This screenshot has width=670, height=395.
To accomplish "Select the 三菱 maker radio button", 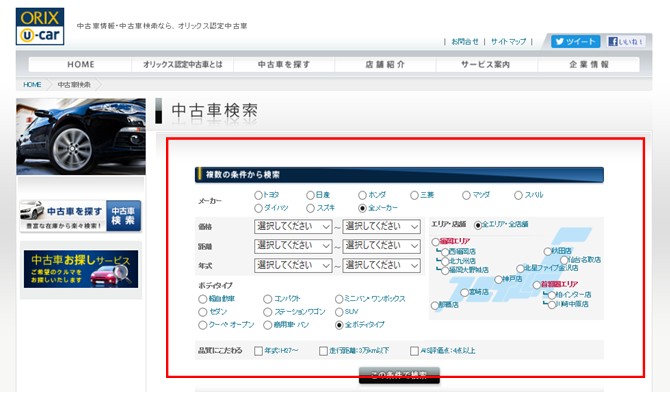I will (414, 195).
